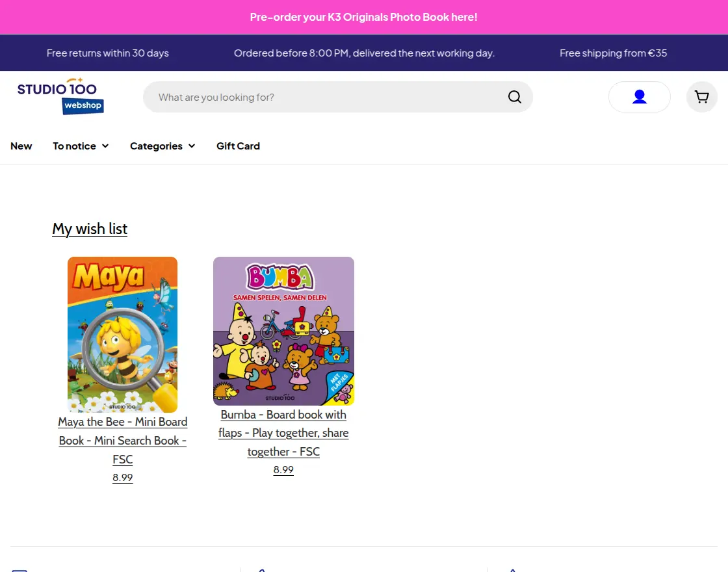Open the Bumba Board book with flaps title link
Viewport: 728px width, 572px height.
[x=283, y=433]
